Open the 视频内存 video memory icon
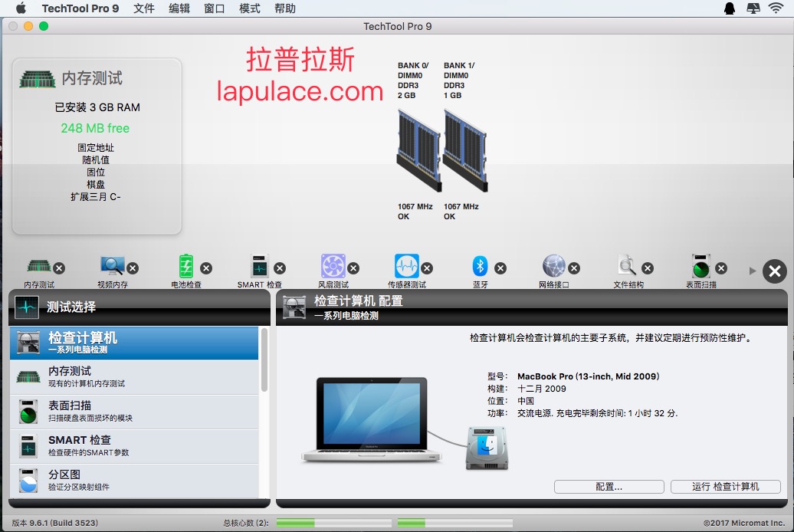This screenshot has height=532, width=794. click(112, 266)
